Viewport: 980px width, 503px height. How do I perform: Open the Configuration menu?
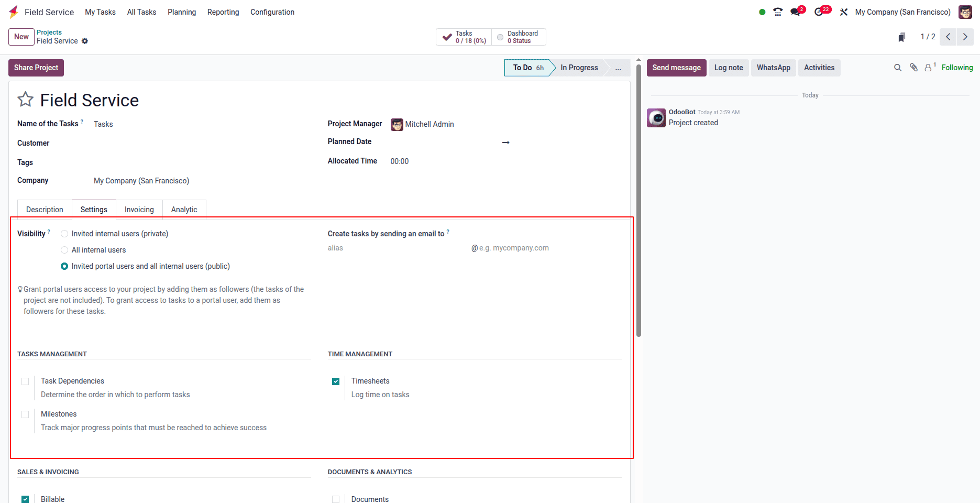pyautogui.click(x=272, y=12)
